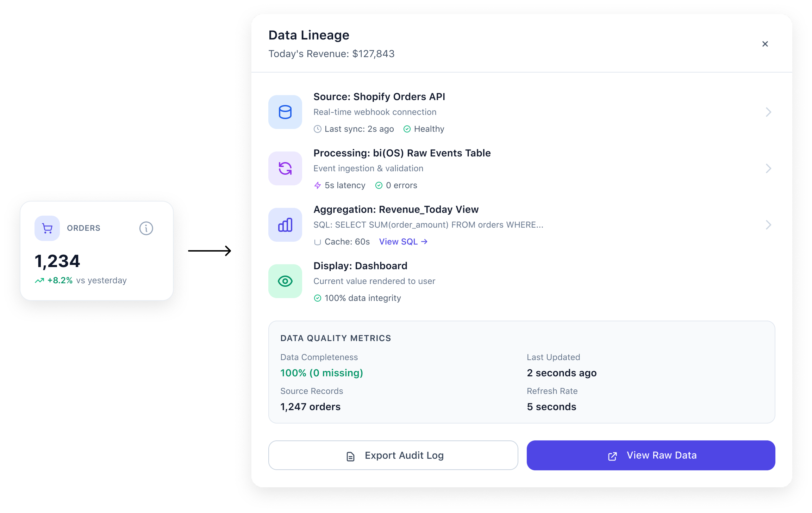Click the shopping cart Orders icon
The width and height of the screenshot is (812, 513).
click(47, 228)
